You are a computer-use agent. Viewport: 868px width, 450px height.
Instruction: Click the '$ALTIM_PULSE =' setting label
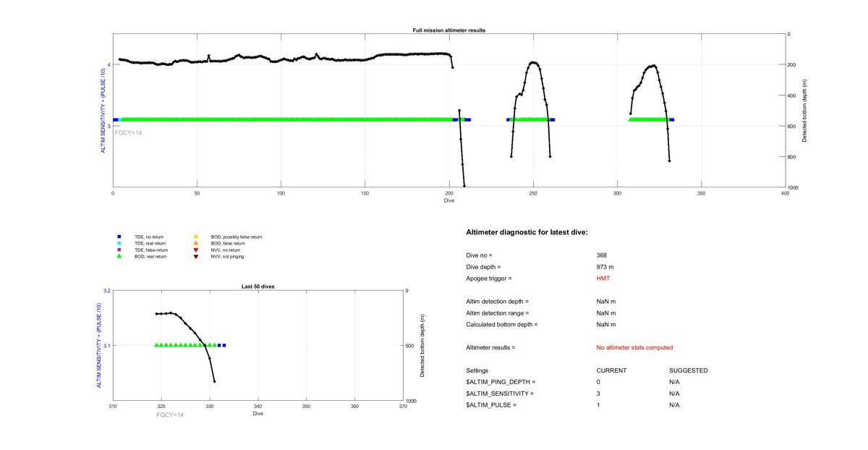[x=491, y=405]
